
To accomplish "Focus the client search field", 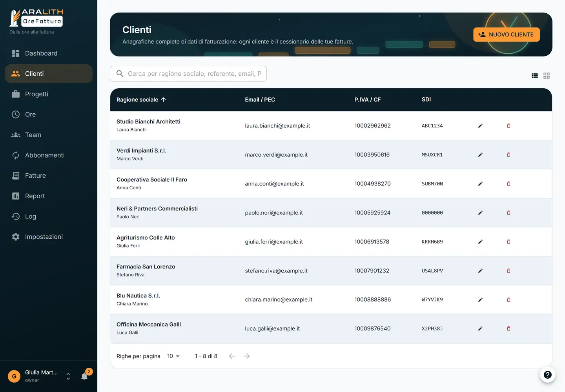I will (x=188, y=74).
